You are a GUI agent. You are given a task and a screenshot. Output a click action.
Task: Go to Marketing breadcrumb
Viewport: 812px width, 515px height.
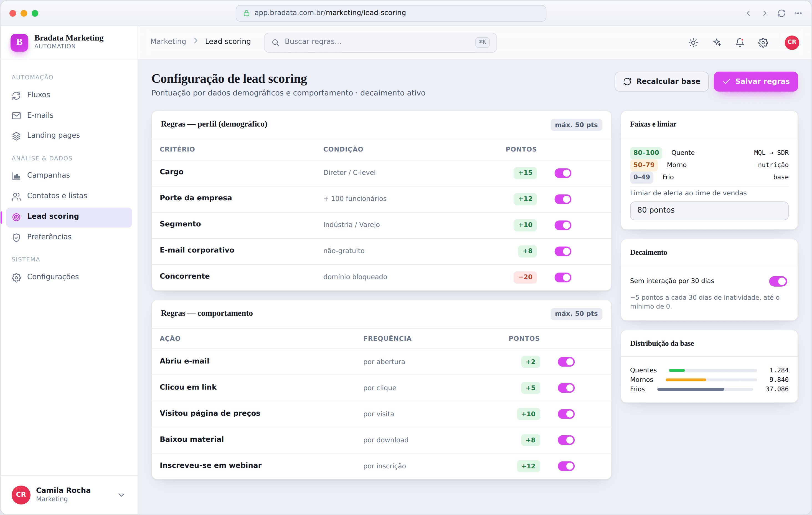[168, 42]
